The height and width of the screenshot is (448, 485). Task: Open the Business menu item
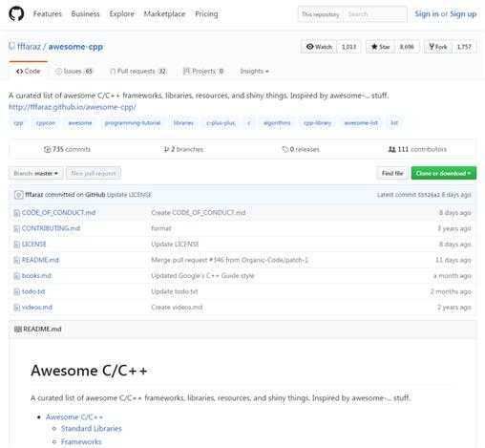tap(85, 14)
